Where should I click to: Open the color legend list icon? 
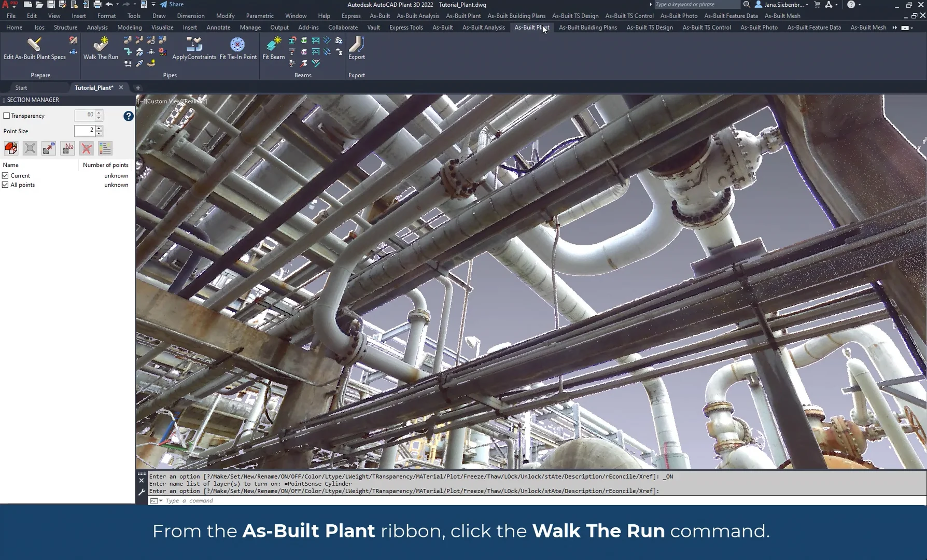point(105,149)
